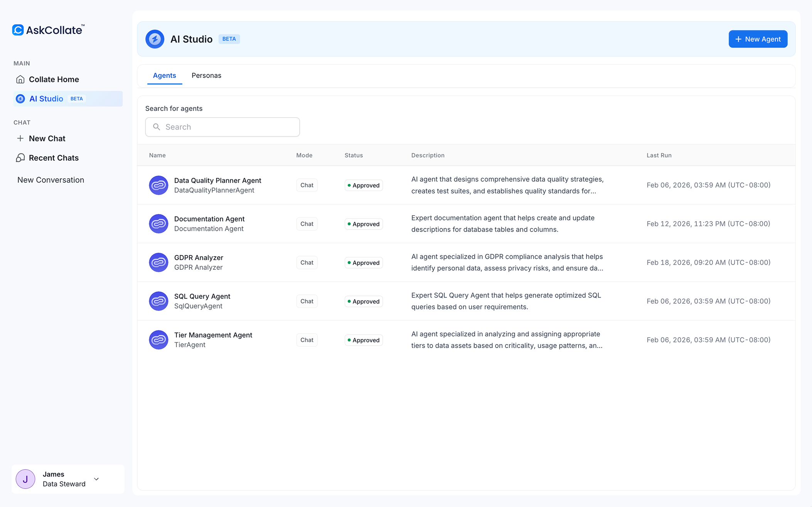Start a New Chat
The width and height of the screenshot is (812, 507).
47,139
